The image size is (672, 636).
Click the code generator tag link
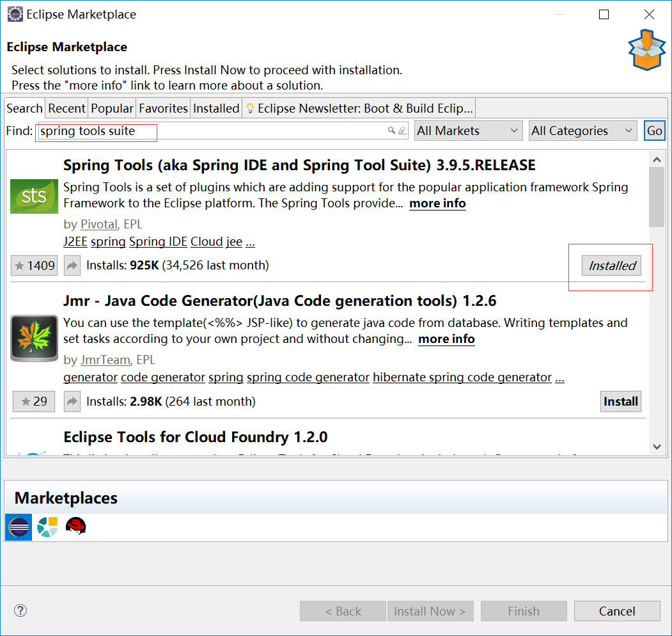163,377
